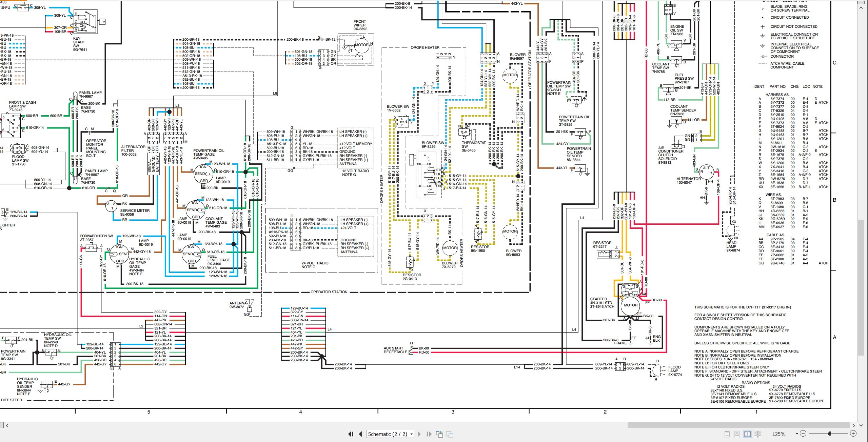Click the SERVICE METER 3E-9358 label
Image resolution: width=868 pixels, height=442 pixels.
[135, 213]
